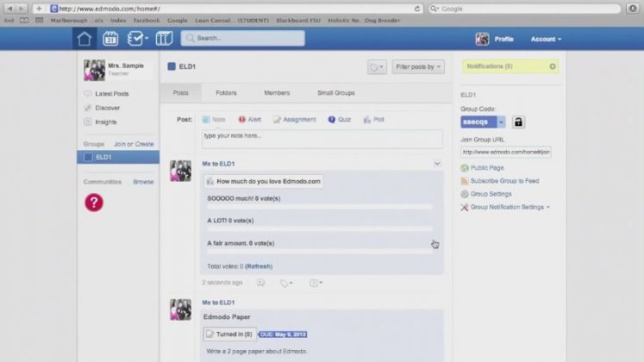Open the bookmarks book icon
Viewport: 644px width, 362px height.
coord(24,20)
